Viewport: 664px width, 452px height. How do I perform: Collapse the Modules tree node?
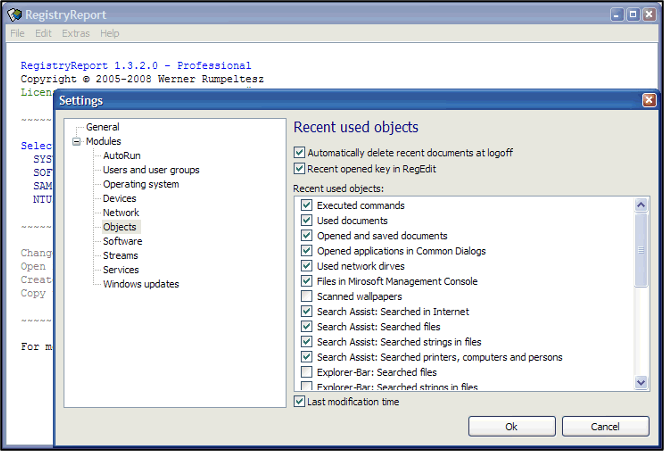tap(76, 141)
